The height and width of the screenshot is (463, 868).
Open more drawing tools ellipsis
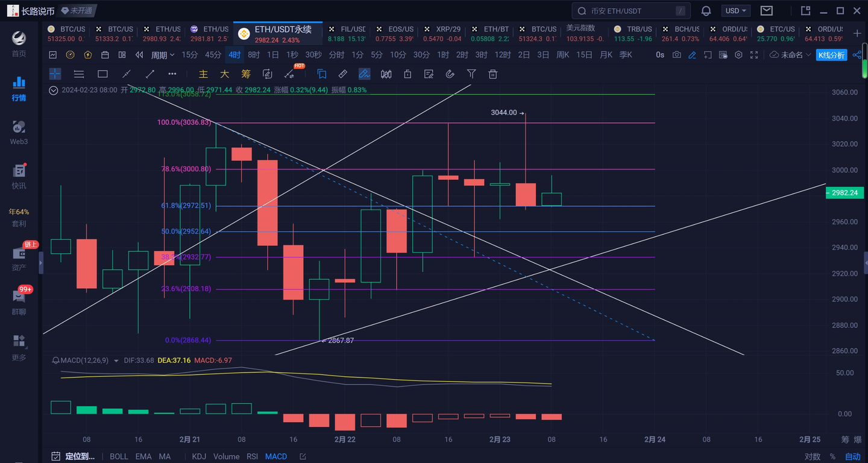click(172, 74)
